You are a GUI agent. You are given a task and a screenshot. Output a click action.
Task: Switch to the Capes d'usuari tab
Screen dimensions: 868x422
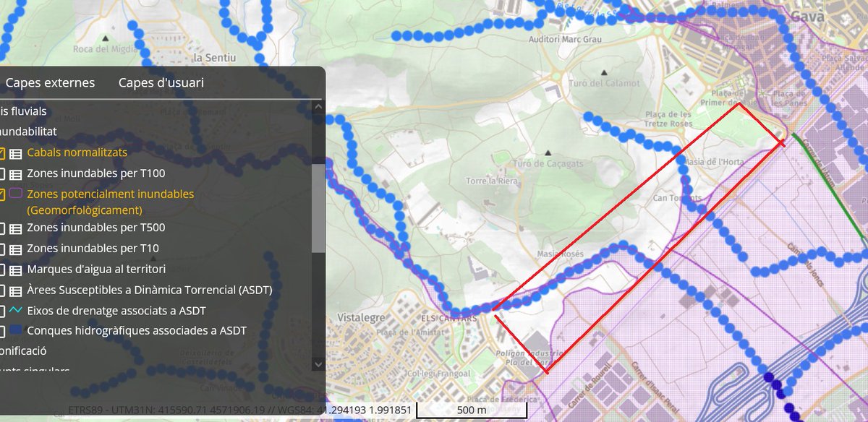click(x=161, y=82)
